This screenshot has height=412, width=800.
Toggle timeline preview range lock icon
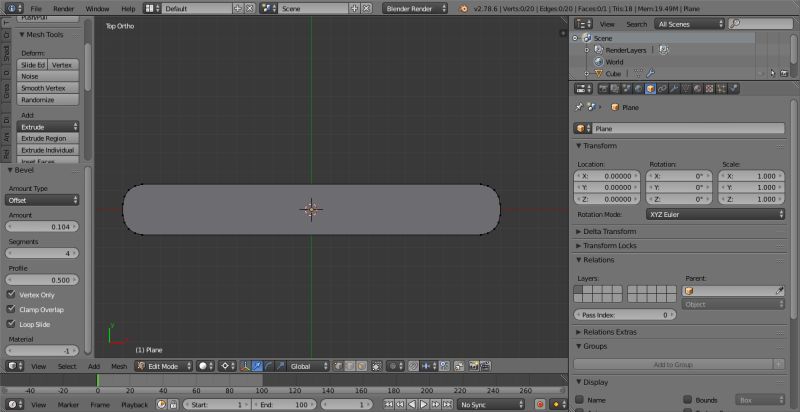(x=173, y=404)
